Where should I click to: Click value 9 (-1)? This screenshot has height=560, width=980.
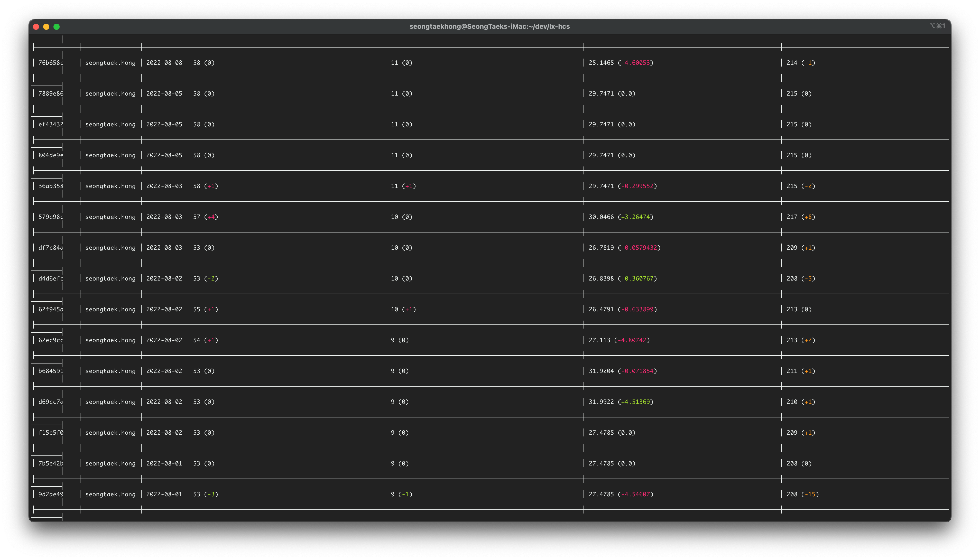pos(402,494)
